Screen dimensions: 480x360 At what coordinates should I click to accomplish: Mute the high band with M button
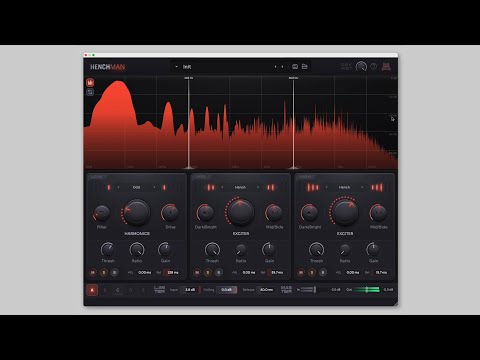301,272
